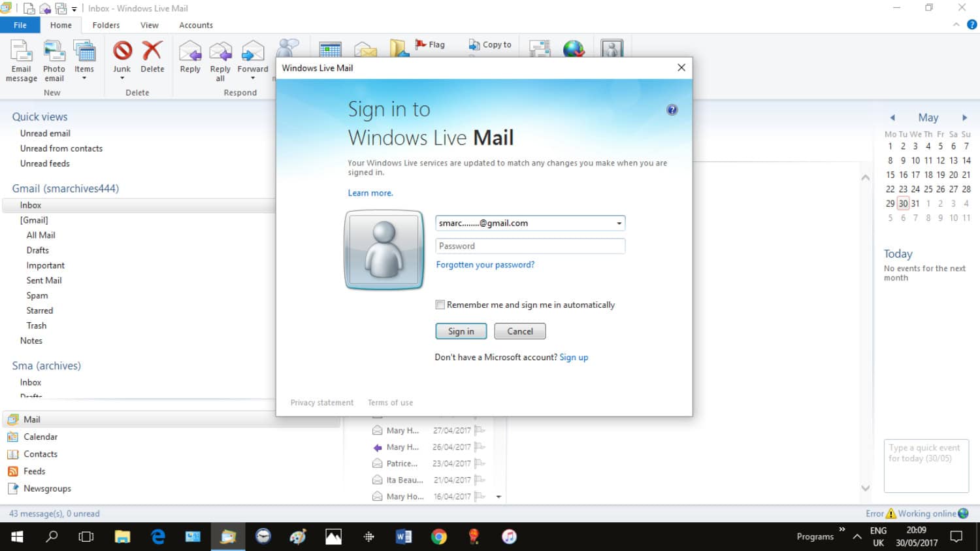The height and width of the screenshot is (551, 980).
Task: Click the Reply icon in the ribbon
Action: [190, 51]
